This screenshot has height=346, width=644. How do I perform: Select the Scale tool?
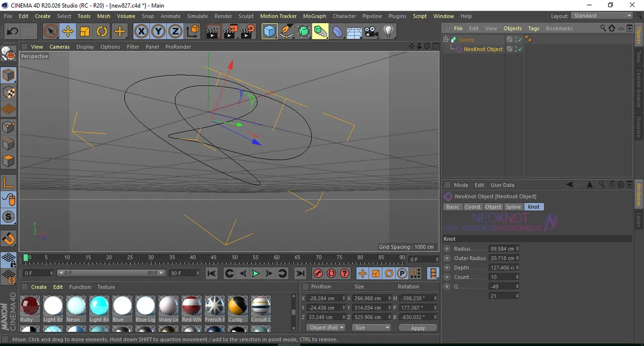[85, 32]
